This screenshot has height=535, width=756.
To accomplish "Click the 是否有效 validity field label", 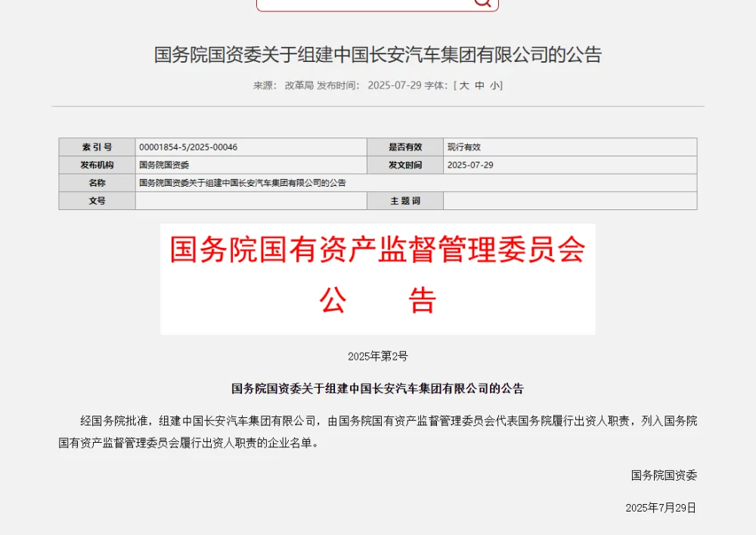I will click(405, 147).
